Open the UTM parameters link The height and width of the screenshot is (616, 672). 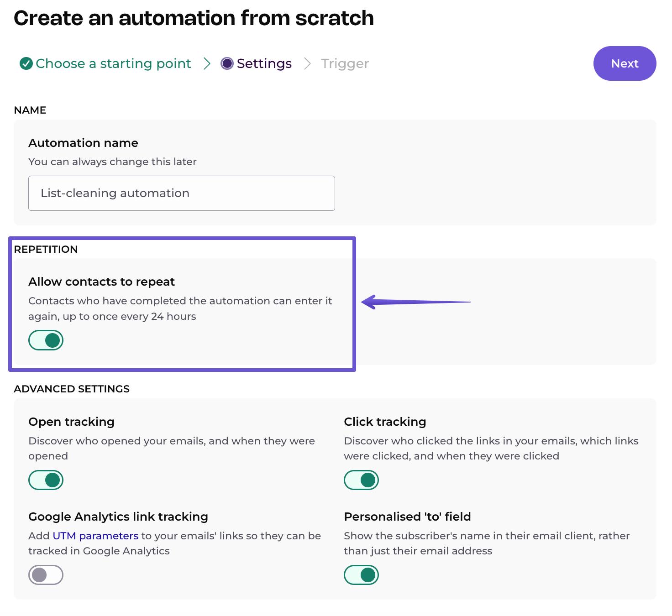click(x=95, y=536)
